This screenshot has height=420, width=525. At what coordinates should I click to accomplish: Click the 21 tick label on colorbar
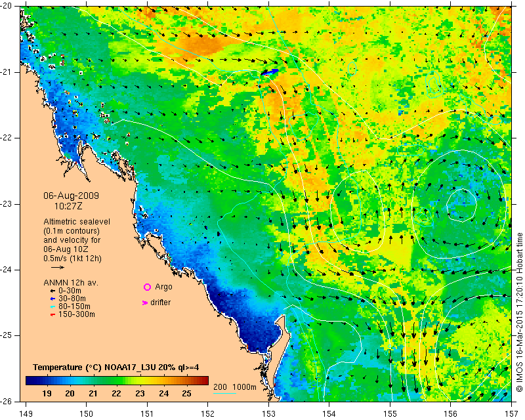point(93,393)
